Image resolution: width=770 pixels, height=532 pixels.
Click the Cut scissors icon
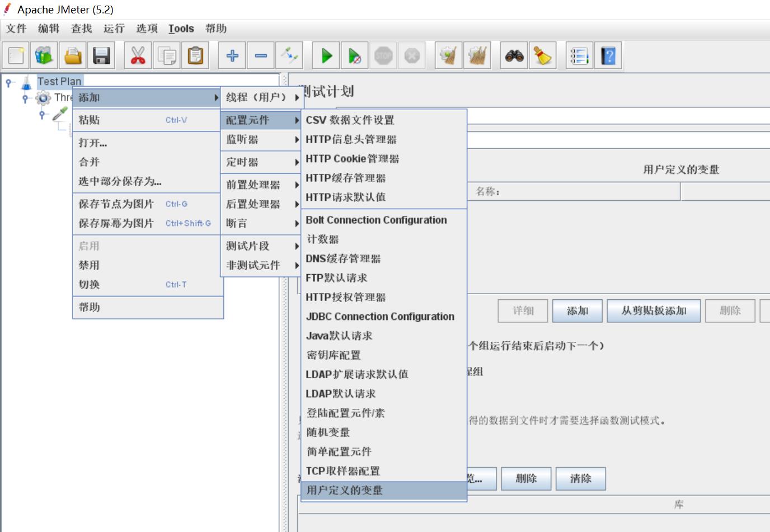click(138, 55)
